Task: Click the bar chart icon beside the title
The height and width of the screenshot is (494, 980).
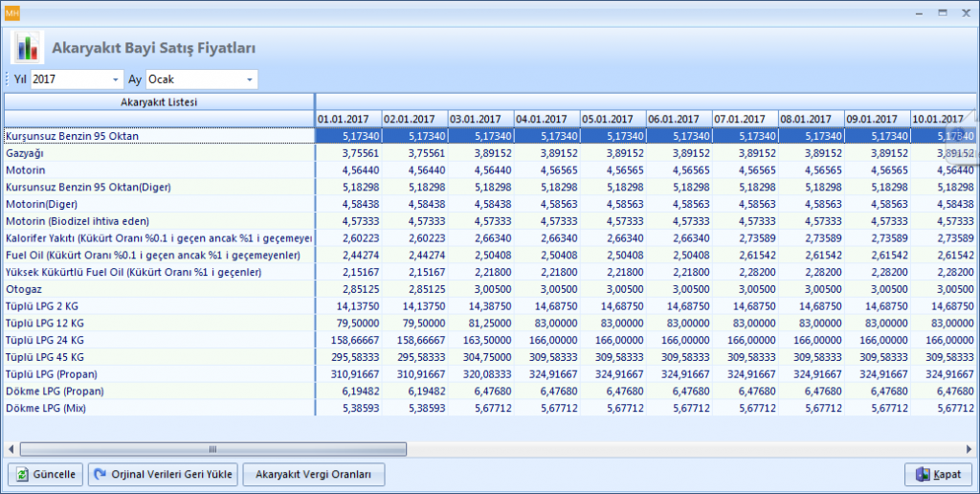Action: 27,47
